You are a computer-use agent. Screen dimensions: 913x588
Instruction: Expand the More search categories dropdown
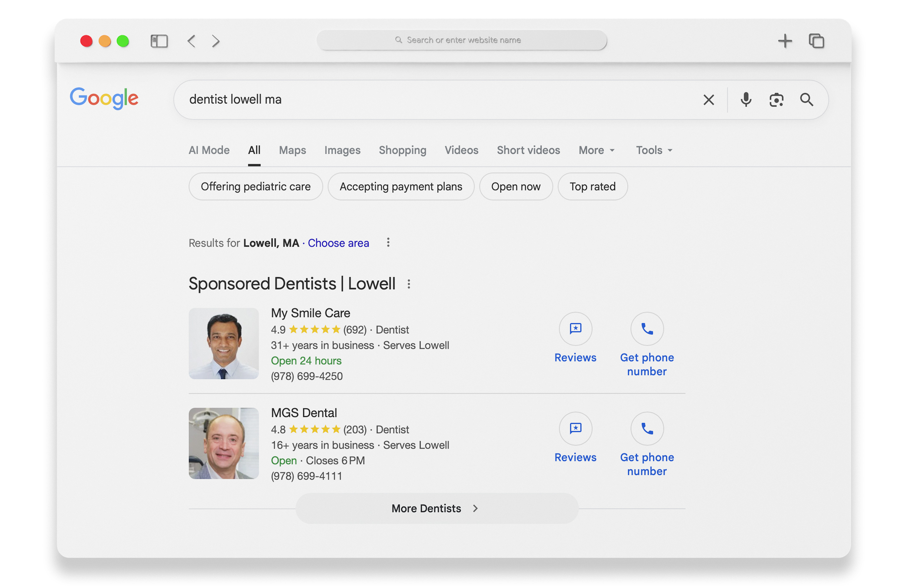(596, 150)
